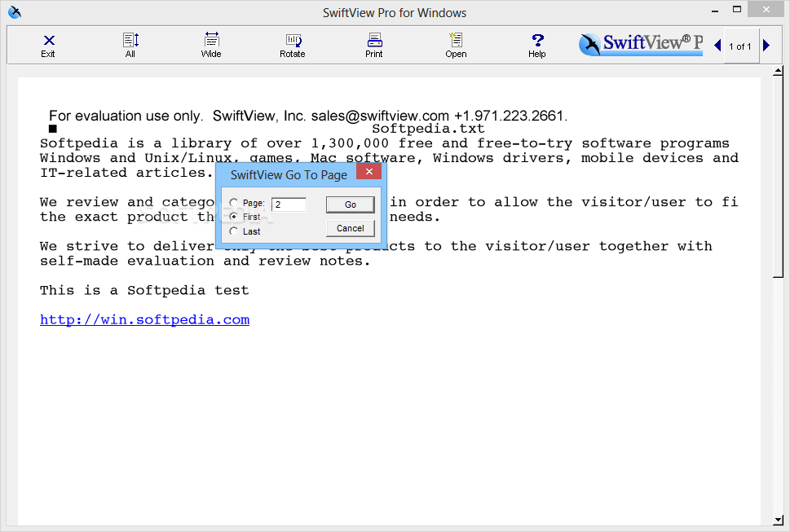Click the page number input field

point(289,204)
